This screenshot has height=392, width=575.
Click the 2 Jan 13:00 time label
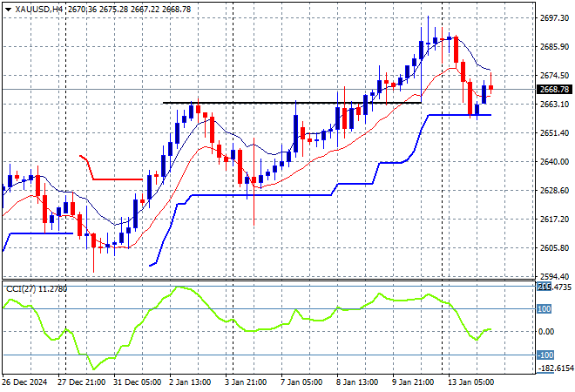(x=190, y=382)
